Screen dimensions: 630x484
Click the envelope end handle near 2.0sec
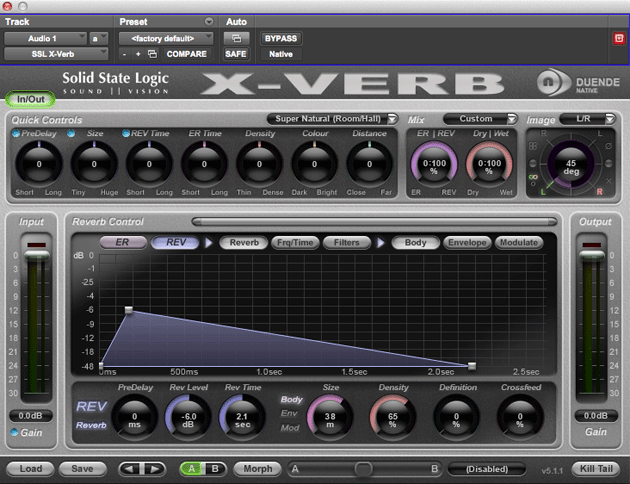(x=472, y=366)
